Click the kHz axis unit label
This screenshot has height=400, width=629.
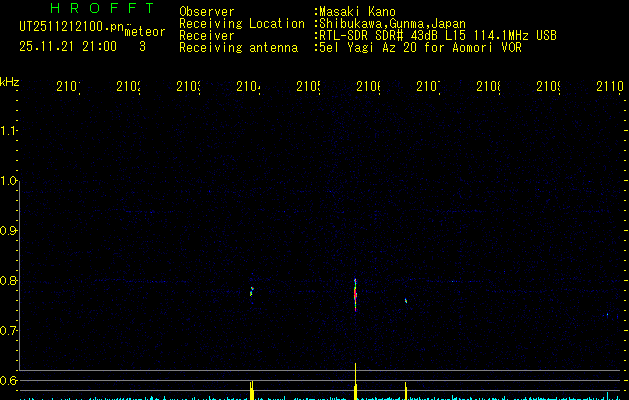point(10,80)
